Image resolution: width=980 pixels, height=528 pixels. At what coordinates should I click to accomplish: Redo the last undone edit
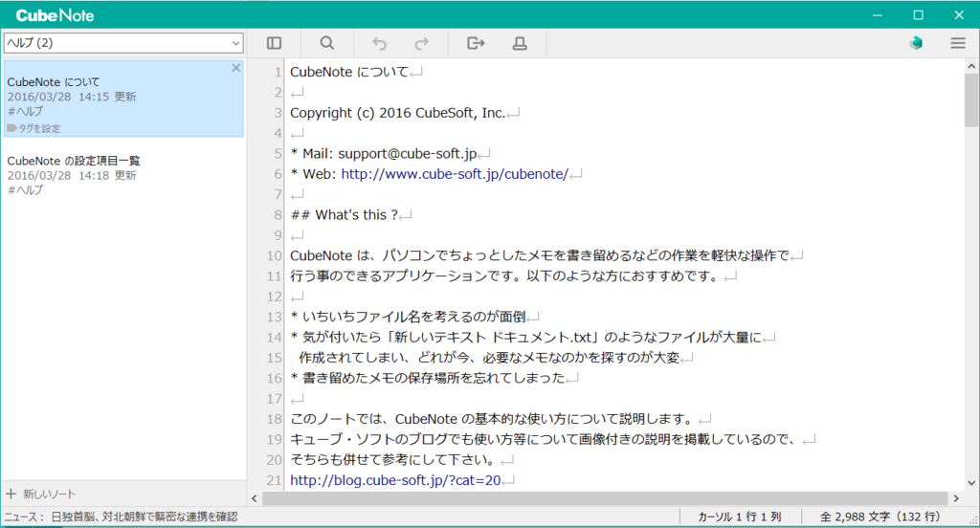[x=422, y=43]
